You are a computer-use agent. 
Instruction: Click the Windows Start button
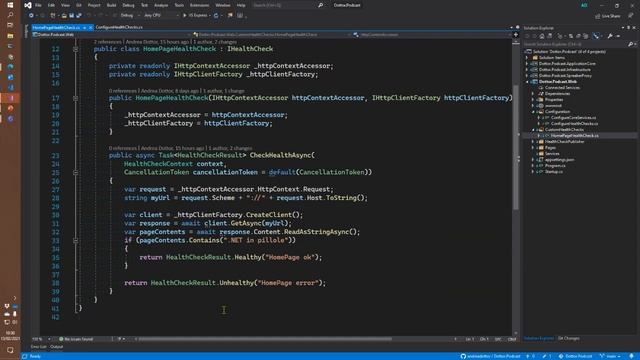tap(10, 5)
